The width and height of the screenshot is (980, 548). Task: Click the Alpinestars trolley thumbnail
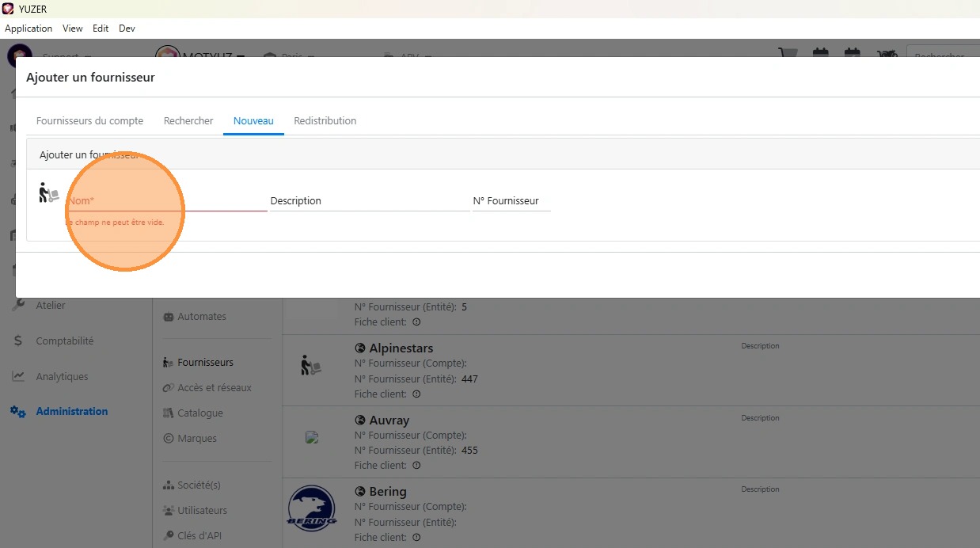pyautogui.click(x=311, y=365)
